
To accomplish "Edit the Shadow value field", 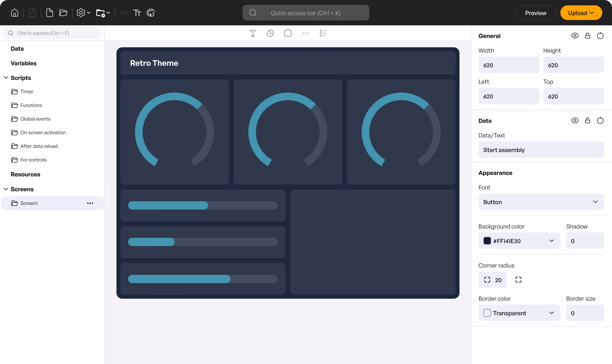I will coord(585,241).
